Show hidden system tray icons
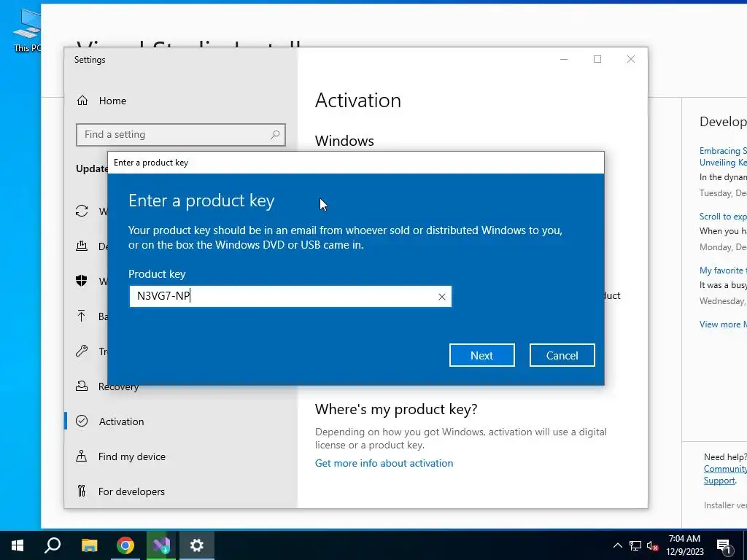This screenshot has width=747, height=560. pos(617,545)
